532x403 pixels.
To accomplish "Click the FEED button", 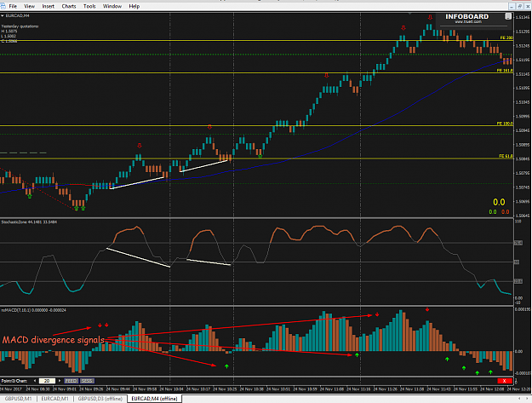I will [x=71, y=381].
